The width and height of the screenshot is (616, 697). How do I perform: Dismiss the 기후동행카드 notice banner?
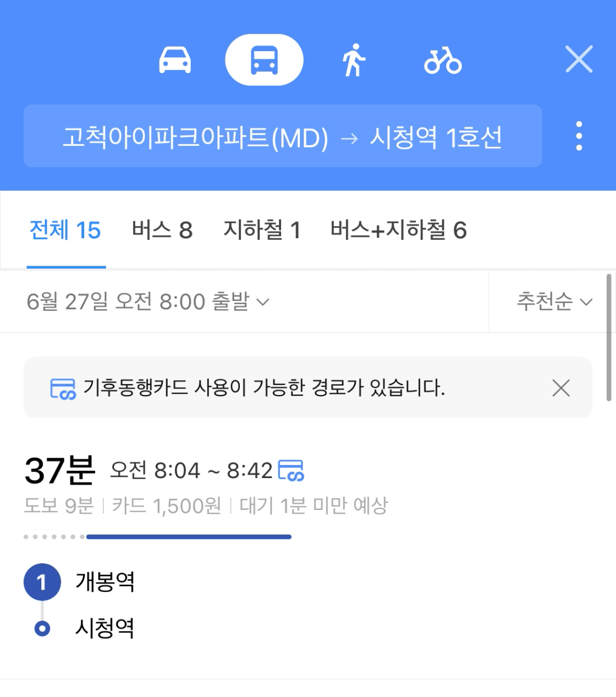coord(561,388)
